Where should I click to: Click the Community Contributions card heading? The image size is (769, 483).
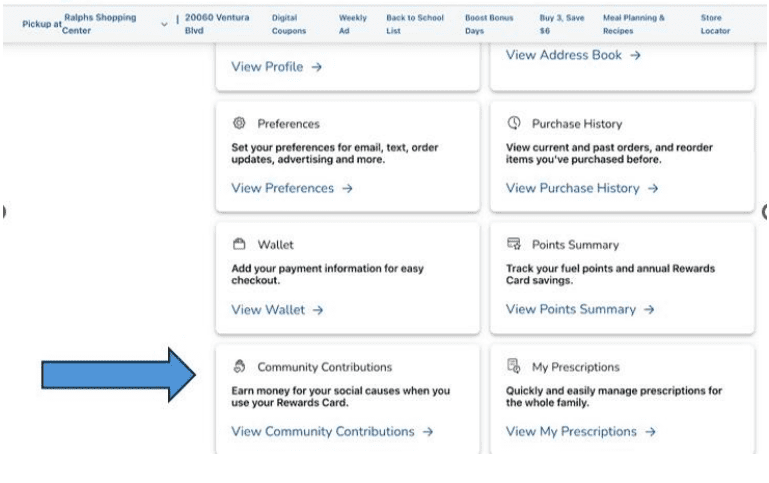click(x=325, y=367)
